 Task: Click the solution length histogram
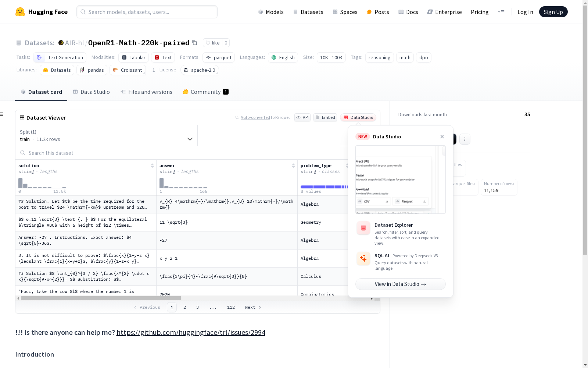click(x=42, y=183)
